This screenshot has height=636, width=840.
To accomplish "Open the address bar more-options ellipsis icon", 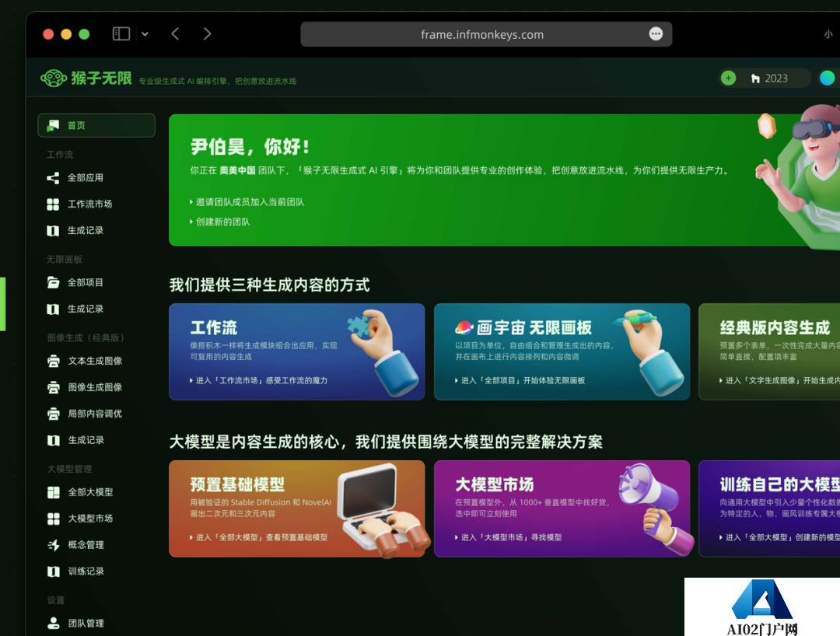I will click(656, 33).
